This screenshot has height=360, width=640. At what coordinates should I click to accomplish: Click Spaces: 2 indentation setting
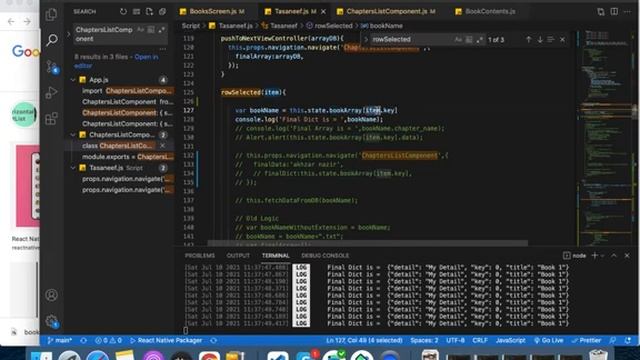424,340
